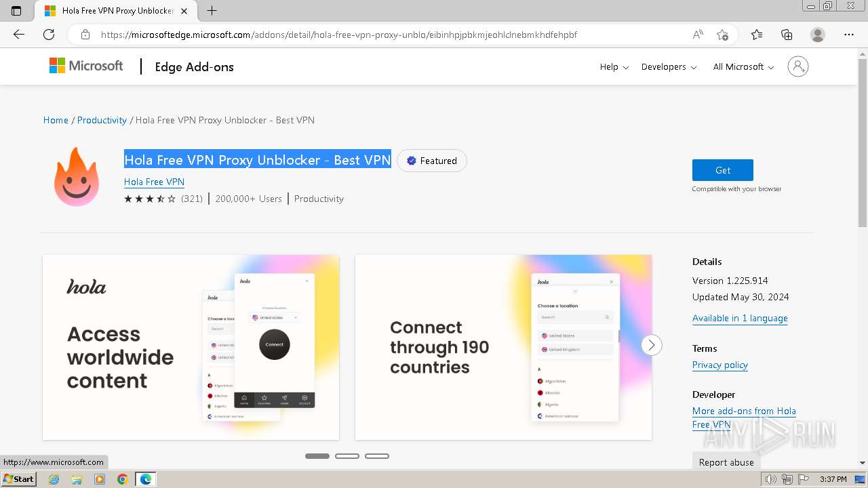
Task: Click the Microsoft logo
Action: tap(86, 66)
